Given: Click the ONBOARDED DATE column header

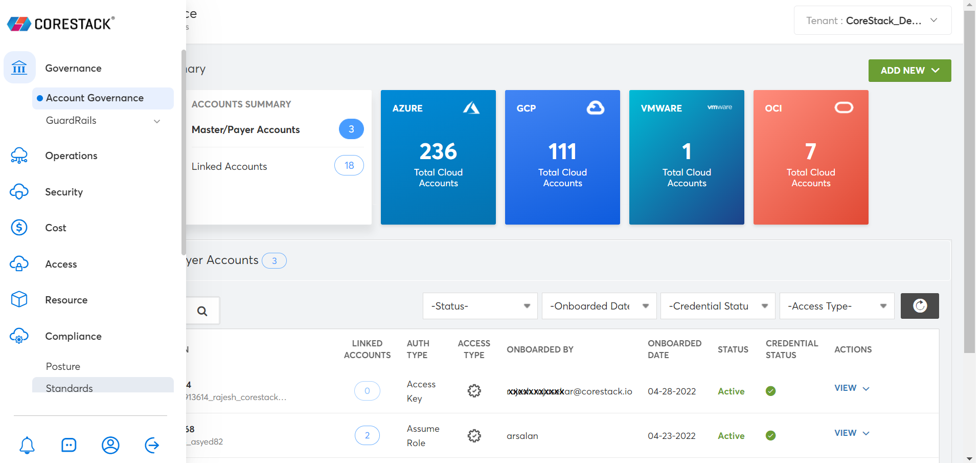Looking at the screenshot, I should [674, 349].
